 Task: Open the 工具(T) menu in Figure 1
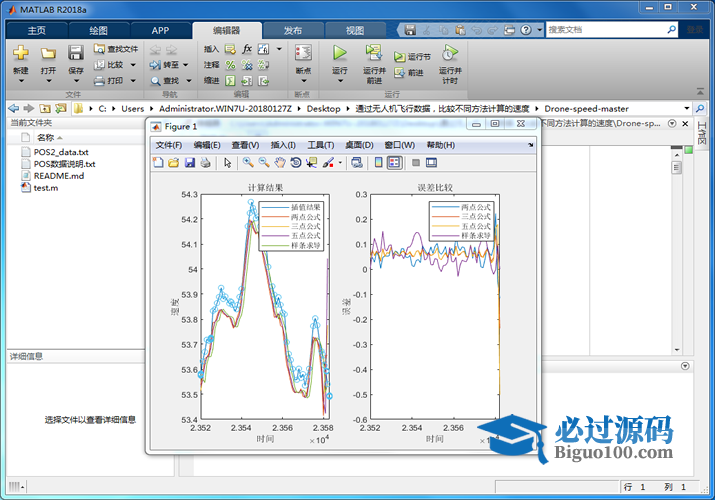321,145
